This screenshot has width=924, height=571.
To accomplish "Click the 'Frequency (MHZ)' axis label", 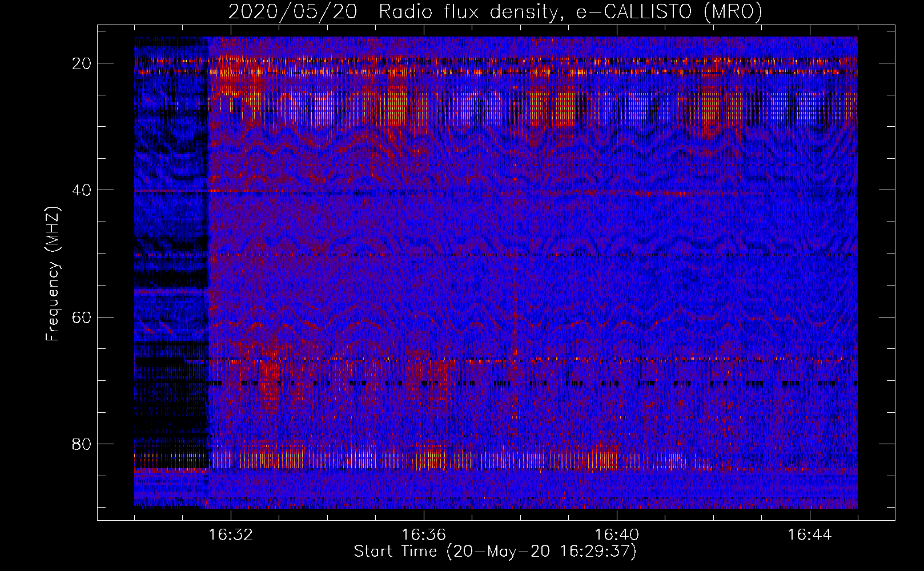I will click(x=53, y=274).
